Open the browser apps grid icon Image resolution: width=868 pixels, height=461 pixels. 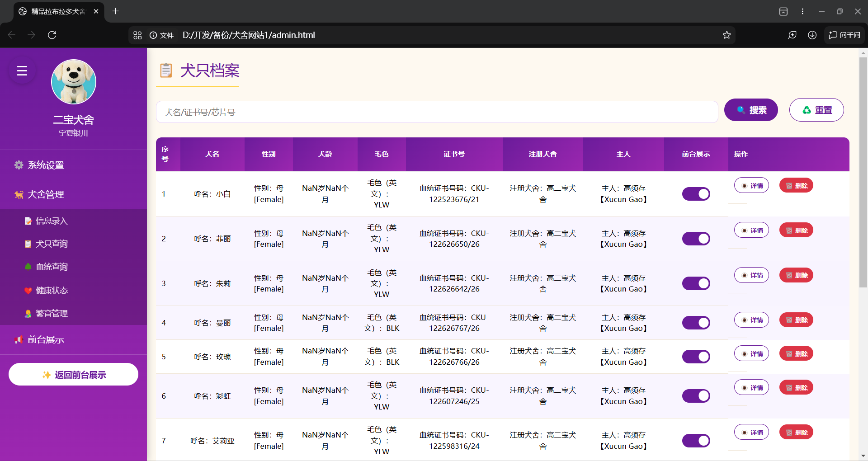pyautogui.click(x=137, y=35)
